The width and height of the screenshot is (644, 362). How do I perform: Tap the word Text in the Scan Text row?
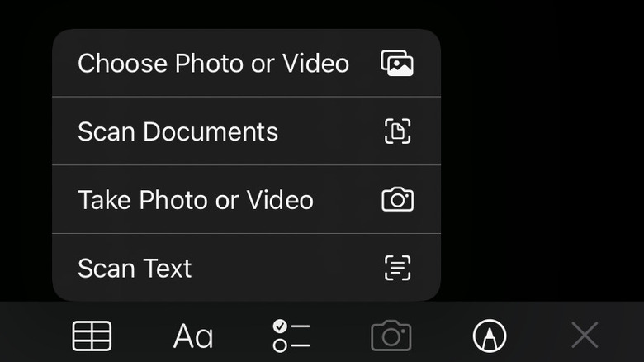point(167,269)
